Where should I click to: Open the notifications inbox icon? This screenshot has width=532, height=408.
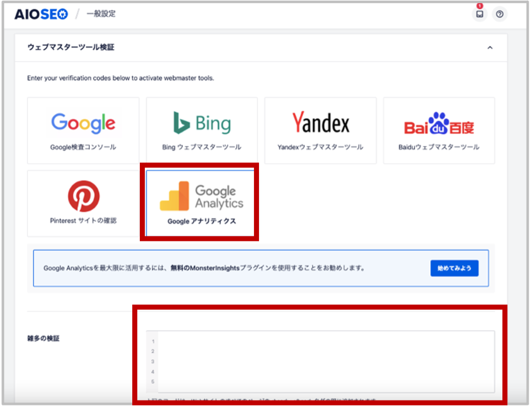(479, 14)
